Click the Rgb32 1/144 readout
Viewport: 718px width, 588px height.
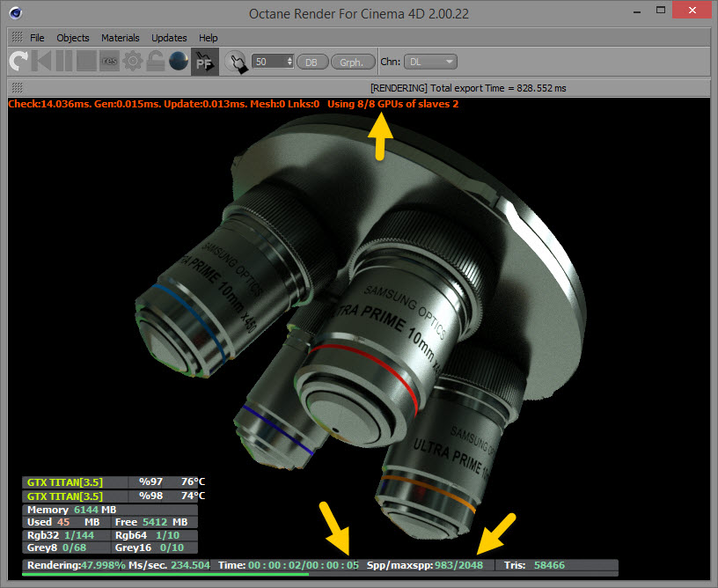tap(66, 535)
